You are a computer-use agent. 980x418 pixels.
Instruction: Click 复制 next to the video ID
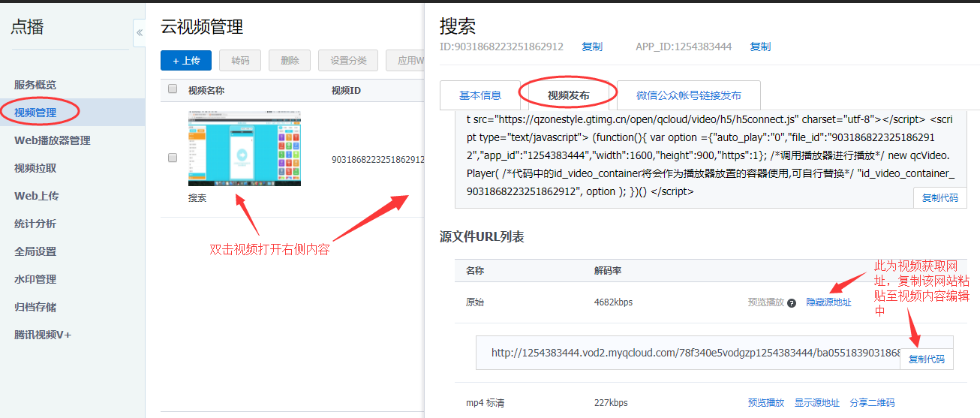click(591, 47)
